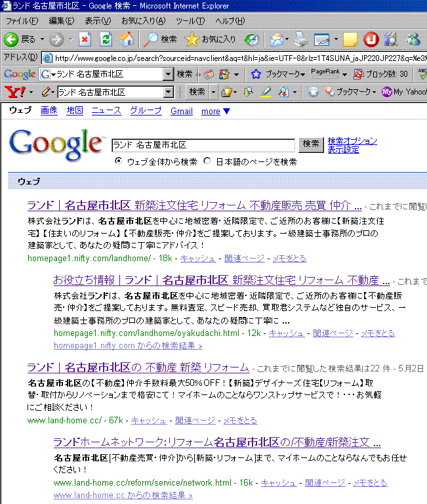
Task: Open the ファイル(F) menu
Action: click(22, 21)
